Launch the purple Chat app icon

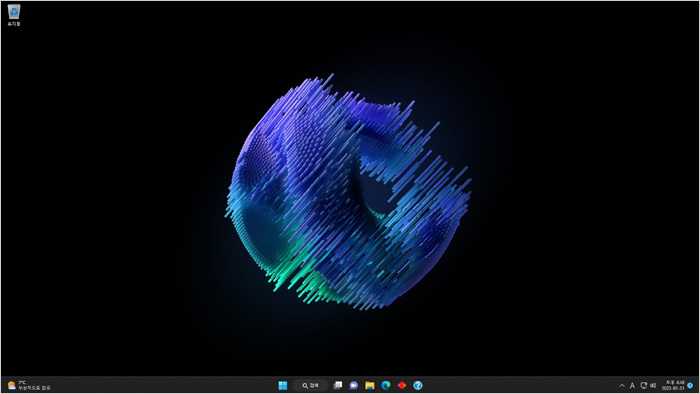point(354,385)
